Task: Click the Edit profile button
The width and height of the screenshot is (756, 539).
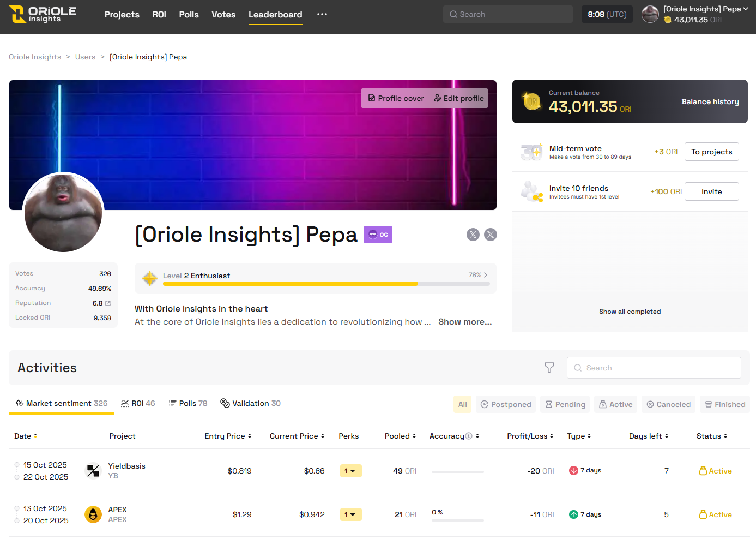Action: (x=459, y=98)
